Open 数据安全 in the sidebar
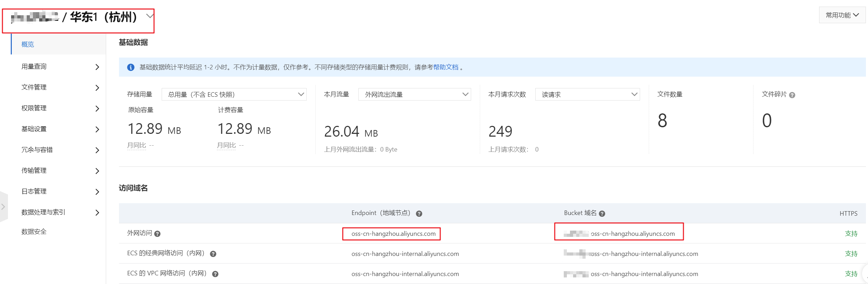 pyautogui.click(x=34, y=232)
